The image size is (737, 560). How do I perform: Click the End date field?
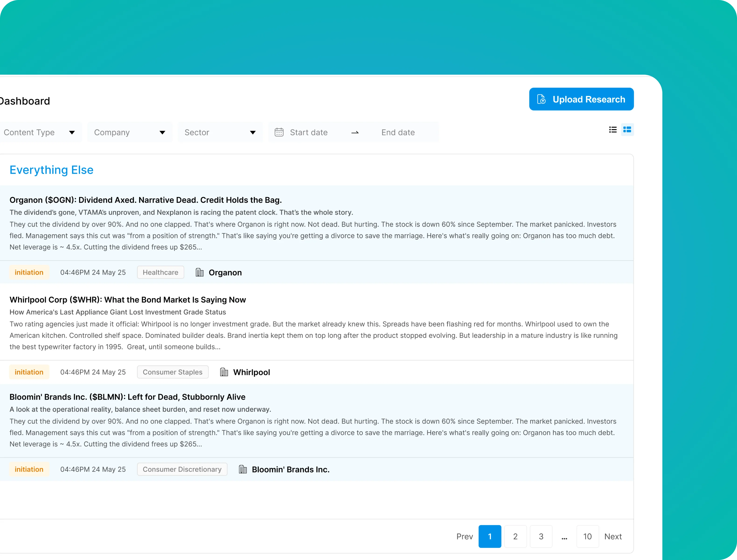pos(398,132)
